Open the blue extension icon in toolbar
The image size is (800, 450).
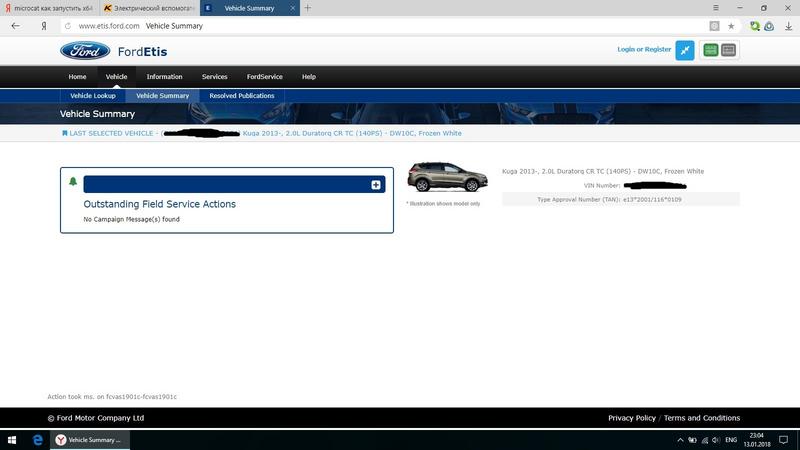[x=769, y=26]
